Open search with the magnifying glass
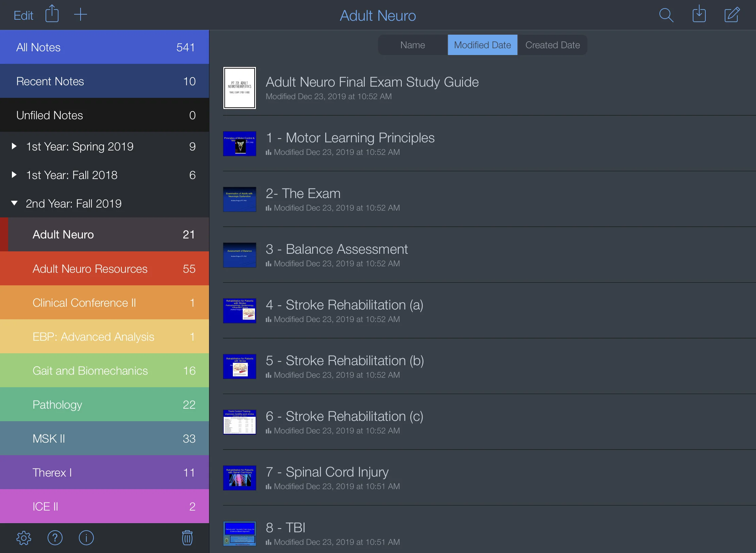The image size is (756, 553). (x=666, y=15)
